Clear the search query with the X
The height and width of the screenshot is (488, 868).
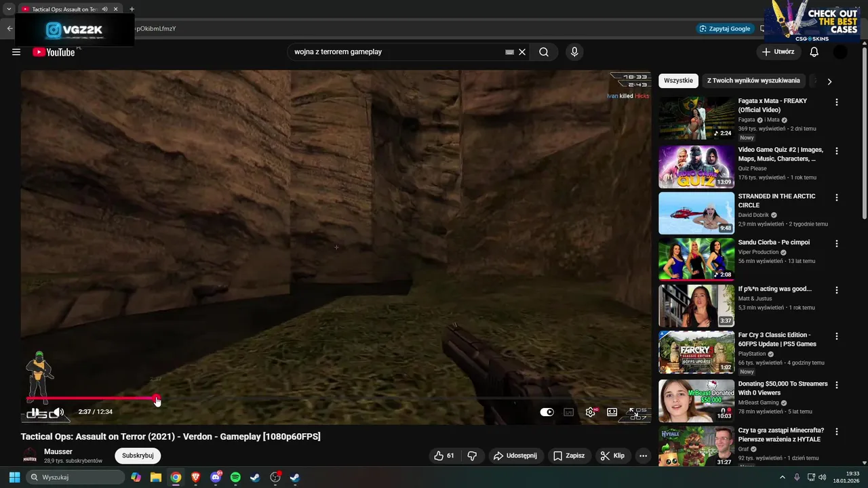click(x=522, y=52)
